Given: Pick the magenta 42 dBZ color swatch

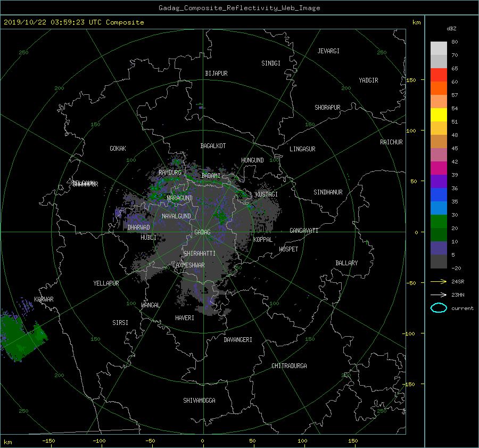Looking at the screenshot, I should point(439,168).
